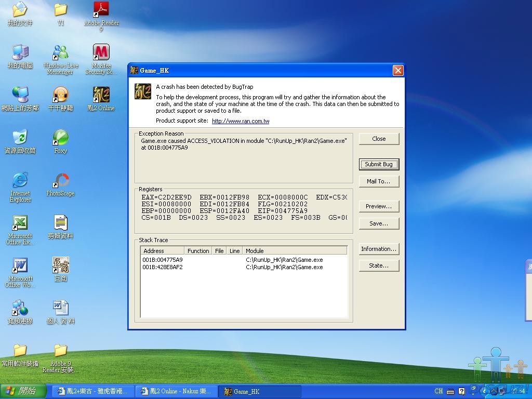Image resolution: width=532 pixels, height=399 pixels.
Task: Click the Mail To... button
Action: coord(379,181)
